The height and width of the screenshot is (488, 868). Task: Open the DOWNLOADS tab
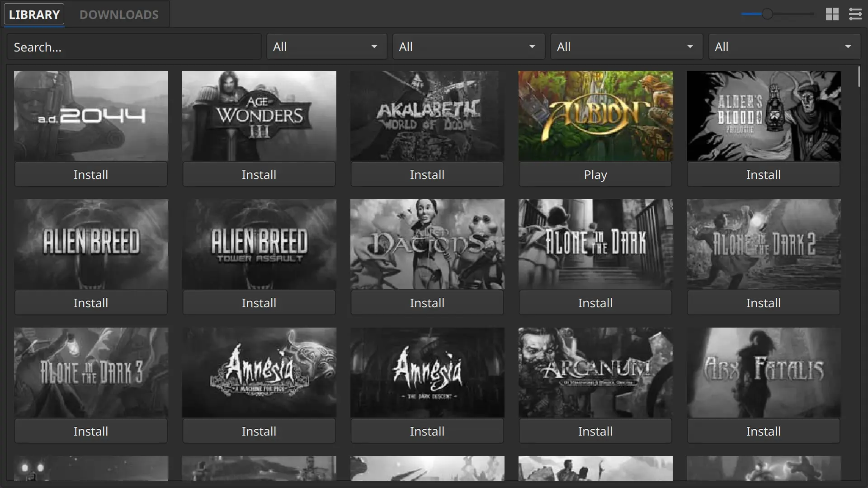pyautogui.click(x=119, y=14)
